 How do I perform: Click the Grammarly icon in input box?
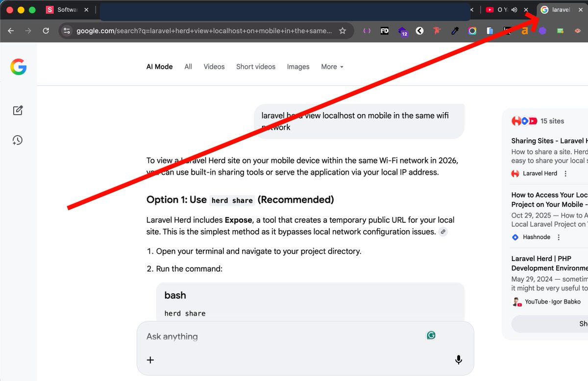[x=431, y=335]
